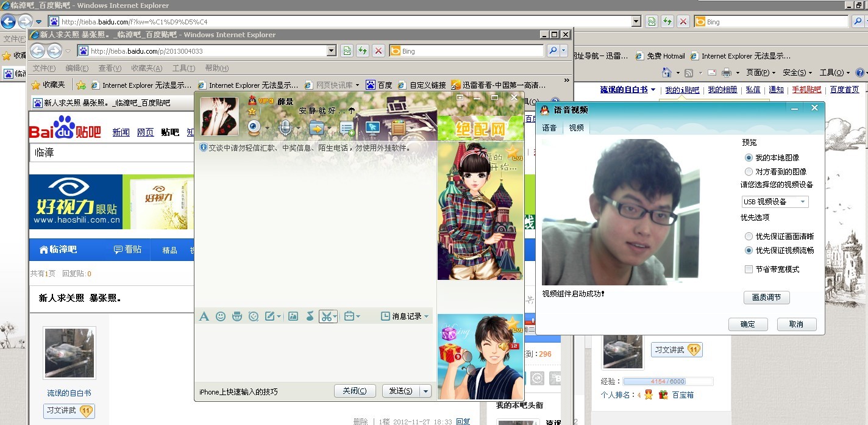868x425 pixels.
Task: Click the 好视力 banner advertisement
Action: click(112, 202)
